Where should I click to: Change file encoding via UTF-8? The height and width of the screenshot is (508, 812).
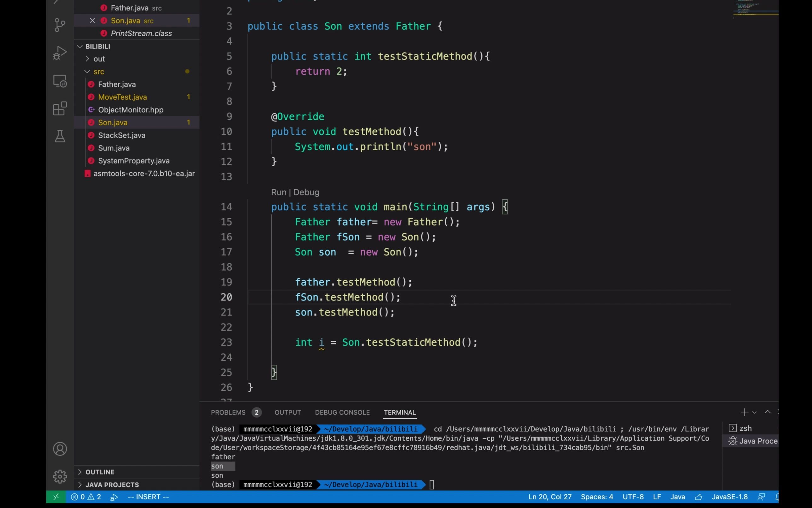[x=633, y=497]
